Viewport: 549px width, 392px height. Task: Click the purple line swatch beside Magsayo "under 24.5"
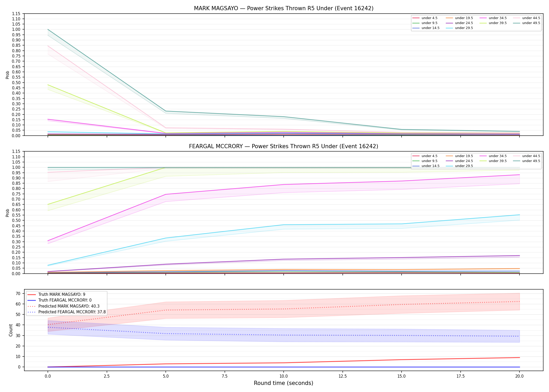point(449,23)
